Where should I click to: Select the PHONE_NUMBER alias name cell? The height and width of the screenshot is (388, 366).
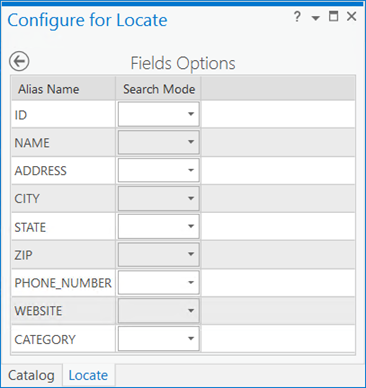[63, 283]
